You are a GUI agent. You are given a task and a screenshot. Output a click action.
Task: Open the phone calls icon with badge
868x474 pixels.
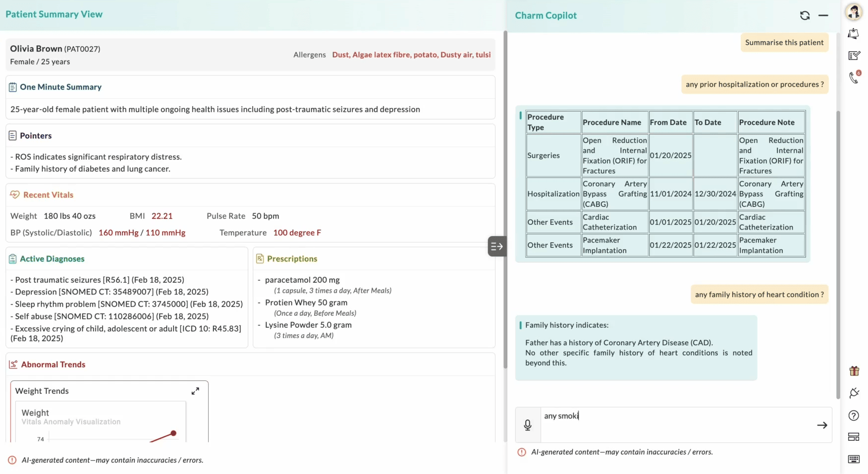point(855,77)
